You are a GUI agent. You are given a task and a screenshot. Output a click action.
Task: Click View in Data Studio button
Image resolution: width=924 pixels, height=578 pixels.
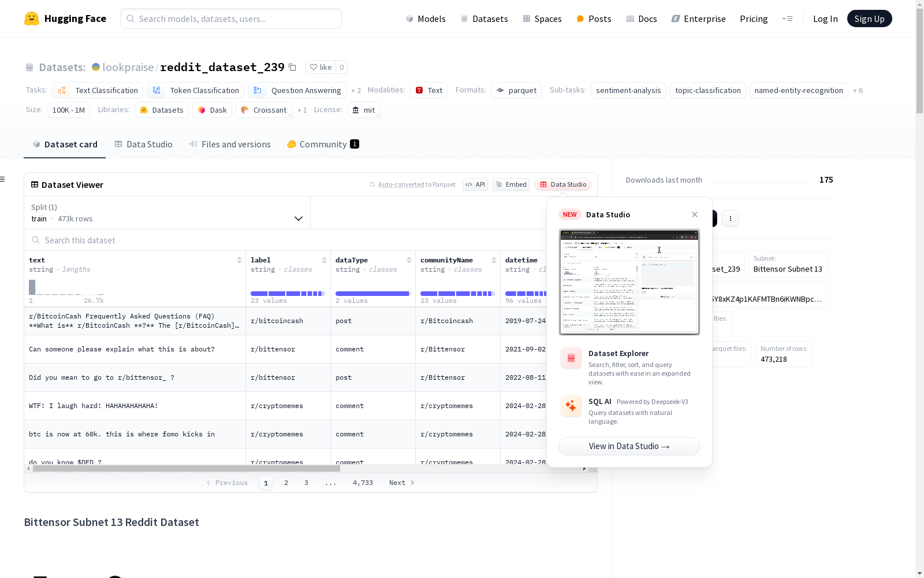[629, 446]
